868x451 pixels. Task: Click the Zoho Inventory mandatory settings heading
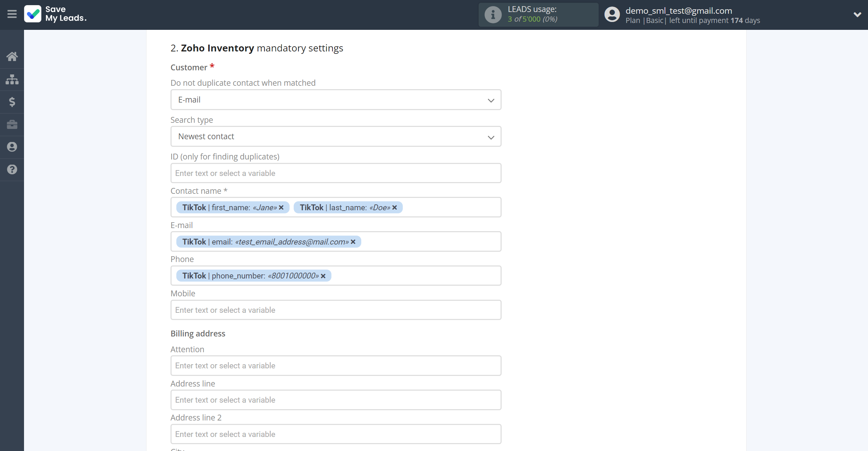257,48
